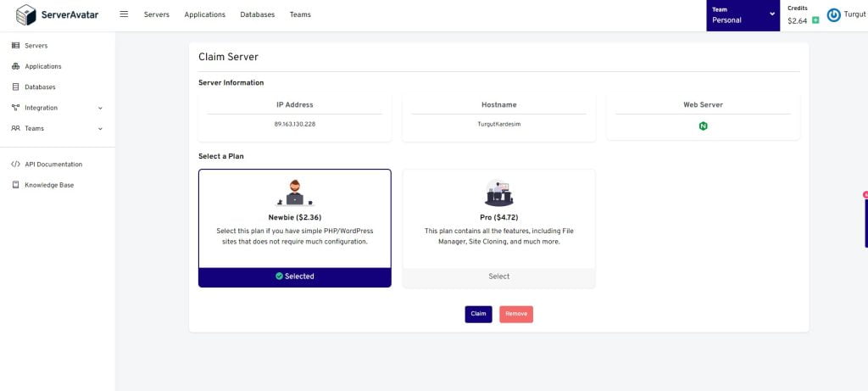Expand the Integration sidebar menu
The image size is (868, 391).
tap(57, 108)
